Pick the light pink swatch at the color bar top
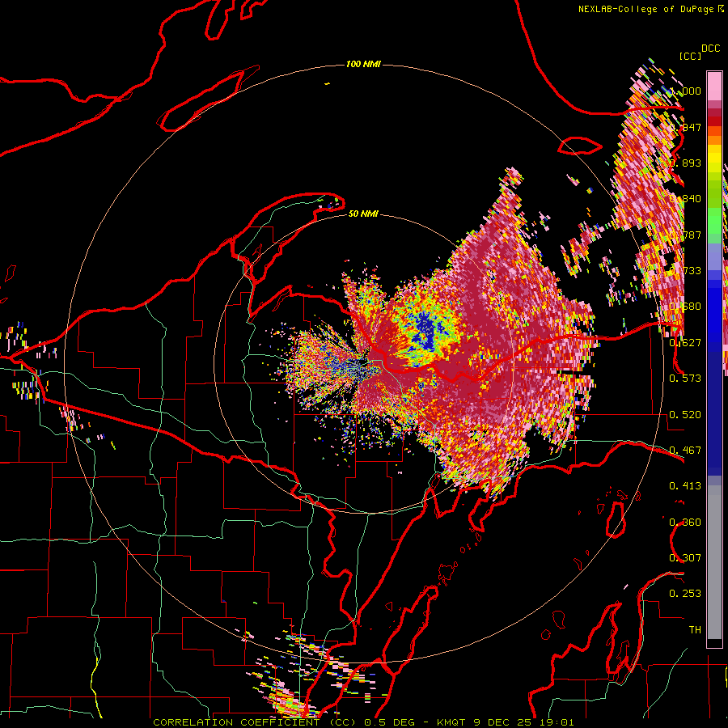The width and height of the screenshot is (728, 728). [714, 86]
